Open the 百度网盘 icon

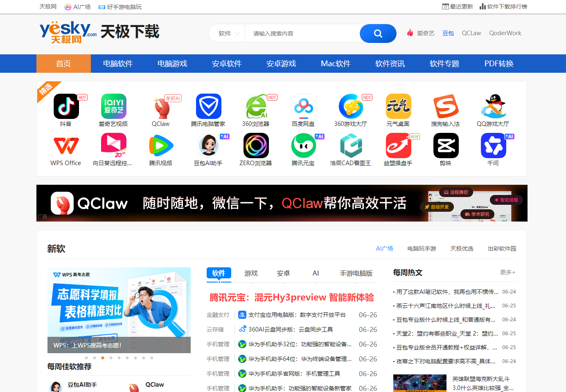303,106
